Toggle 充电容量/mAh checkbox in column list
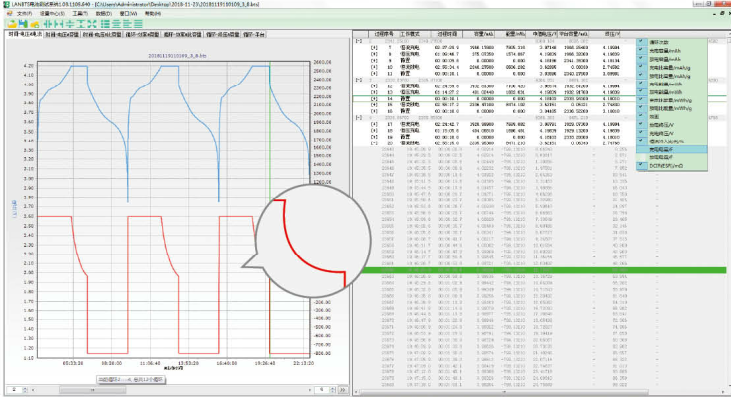731x397 pixels. (641, 50)
